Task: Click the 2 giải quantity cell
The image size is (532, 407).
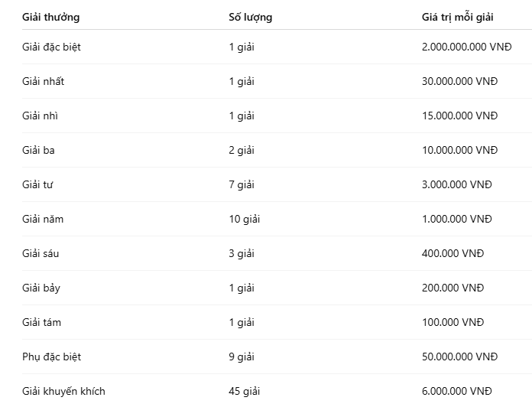Action: 242,150
